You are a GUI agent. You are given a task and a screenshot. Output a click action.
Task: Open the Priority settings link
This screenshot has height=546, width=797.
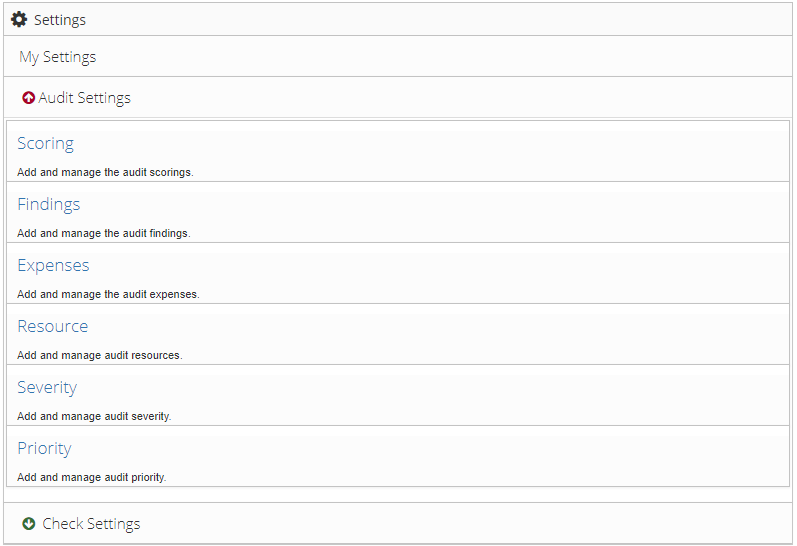point(45,448)
